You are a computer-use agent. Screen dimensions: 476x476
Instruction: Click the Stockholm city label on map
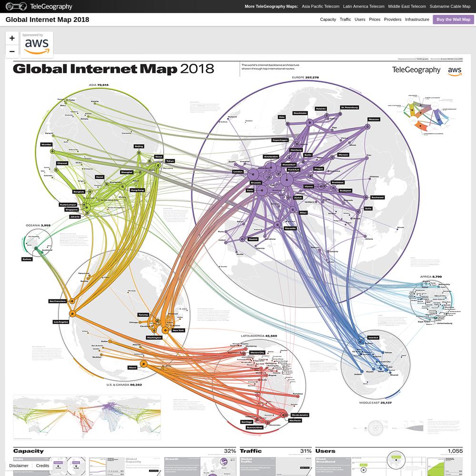click(x=300, y=113)
